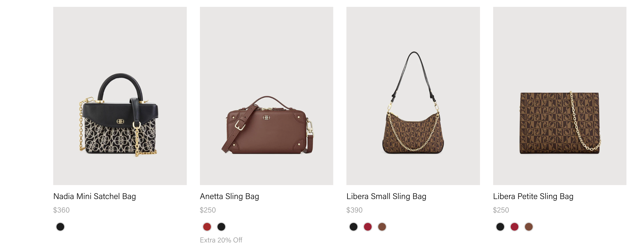Click the $390 price of Libera Small
This screenshot has height=246, width=644.
(x=354, y=210)
